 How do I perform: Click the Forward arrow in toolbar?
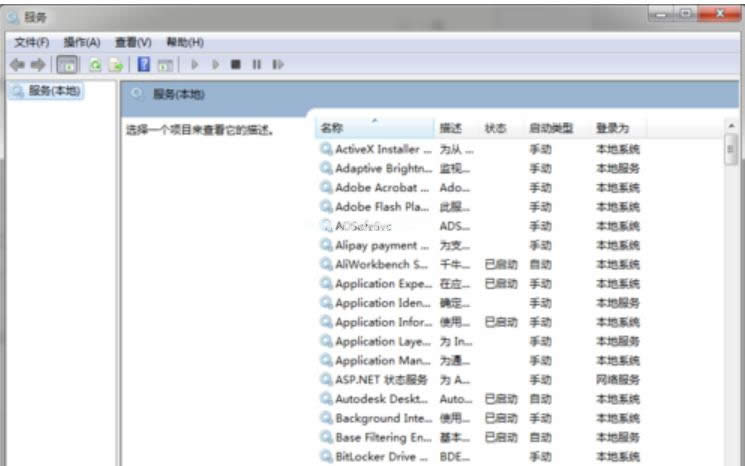[x=37, y=64]
